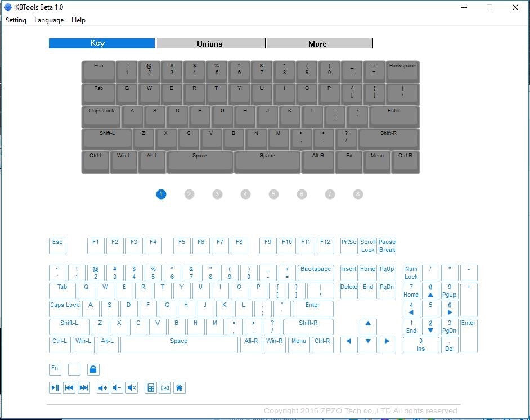
Task: Open the Help menu
Action: [78, 20]
